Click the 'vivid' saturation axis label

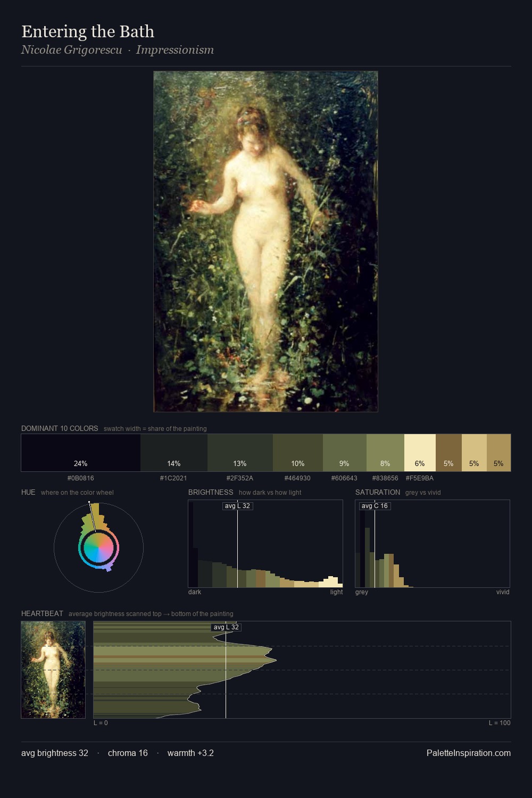503,592
